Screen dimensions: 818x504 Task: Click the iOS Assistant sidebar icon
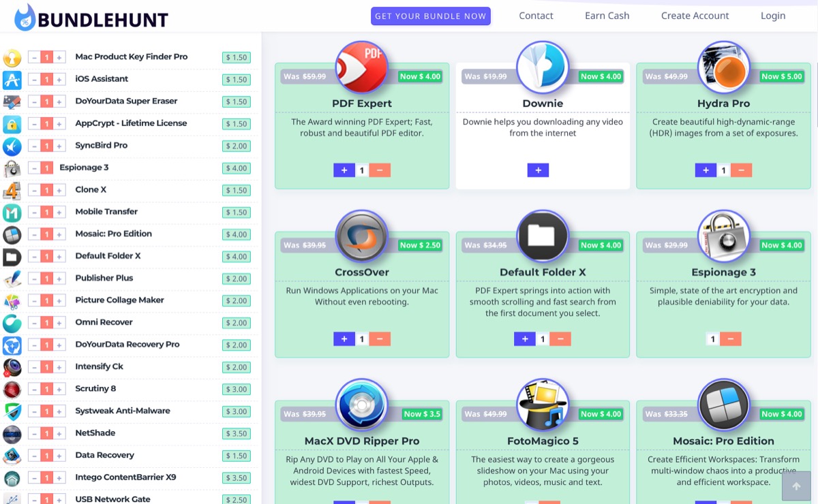12,80
